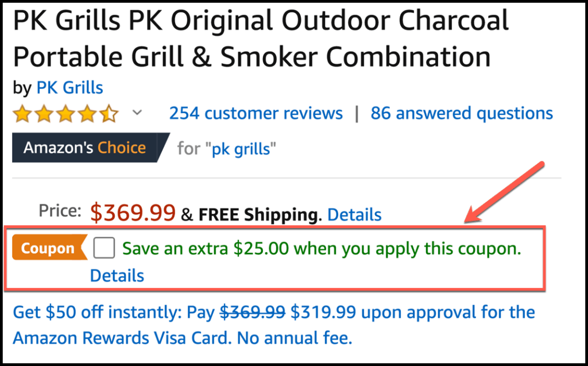See the 86 answered questions

point(462,113)
